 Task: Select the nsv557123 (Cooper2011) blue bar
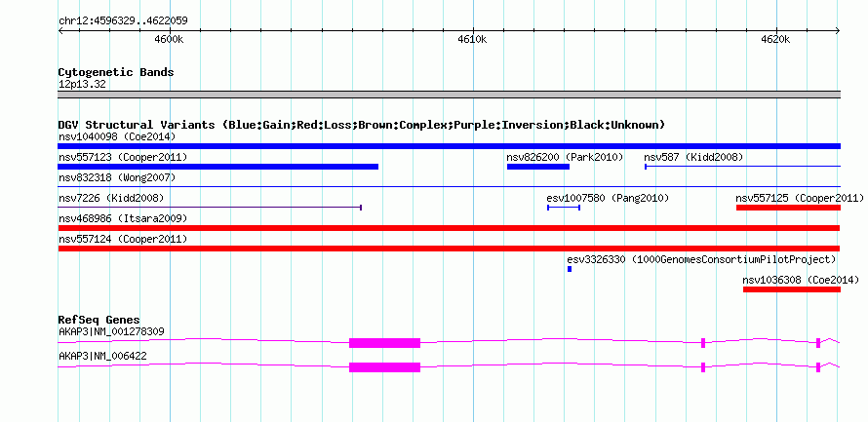click(218, 167)
